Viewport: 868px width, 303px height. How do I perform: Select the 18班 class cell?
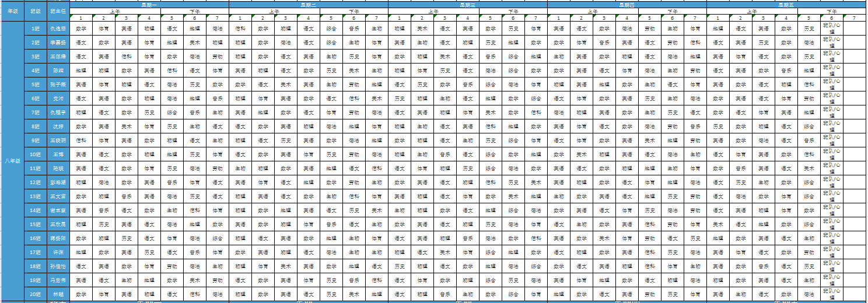pos(35,266)
